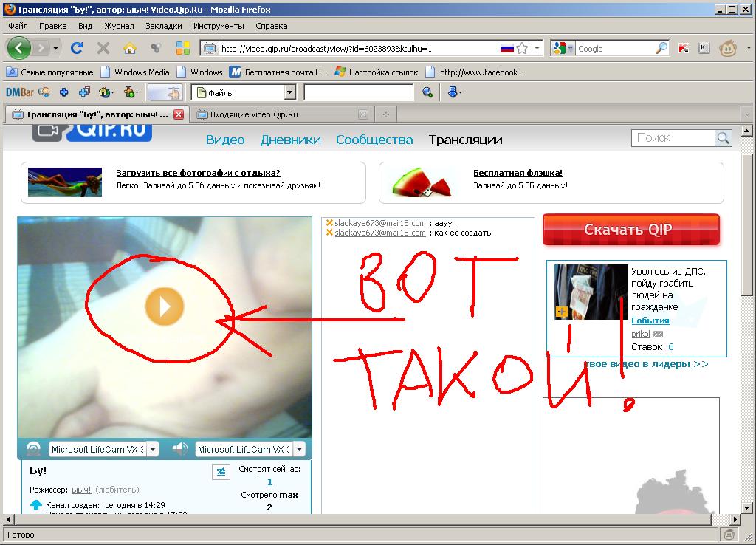
Task: Click DMBar search magnifier icon
Action: click(427, 92)
